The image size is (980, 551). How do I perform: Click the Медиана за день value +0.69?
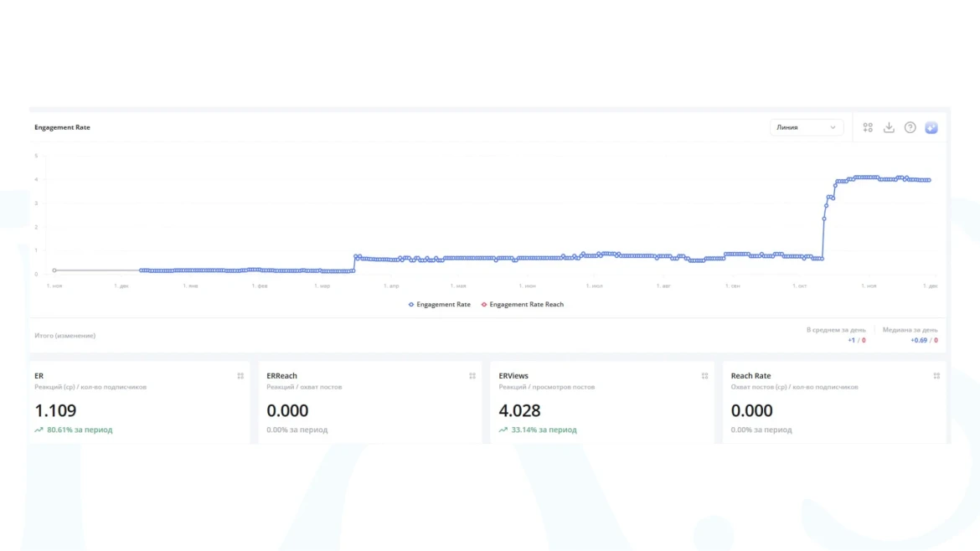pyautogui.click(x=919, y=341)
